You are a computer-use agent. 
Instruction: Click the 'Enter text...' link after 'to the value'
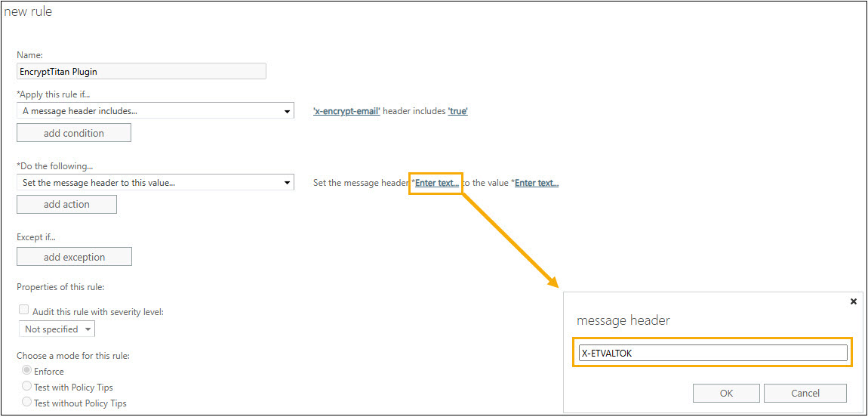[537, 183]
